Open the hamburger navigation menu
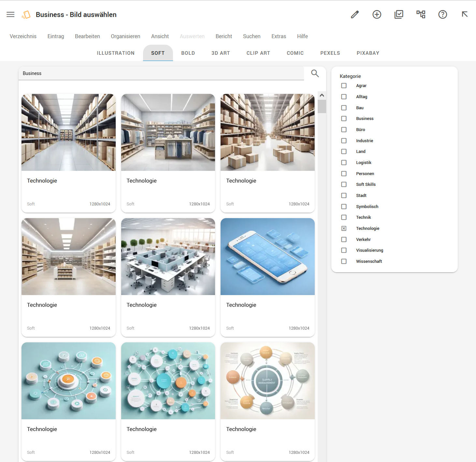Image resolution: width=476 pixels, height=462 pixels. (10, 14)
